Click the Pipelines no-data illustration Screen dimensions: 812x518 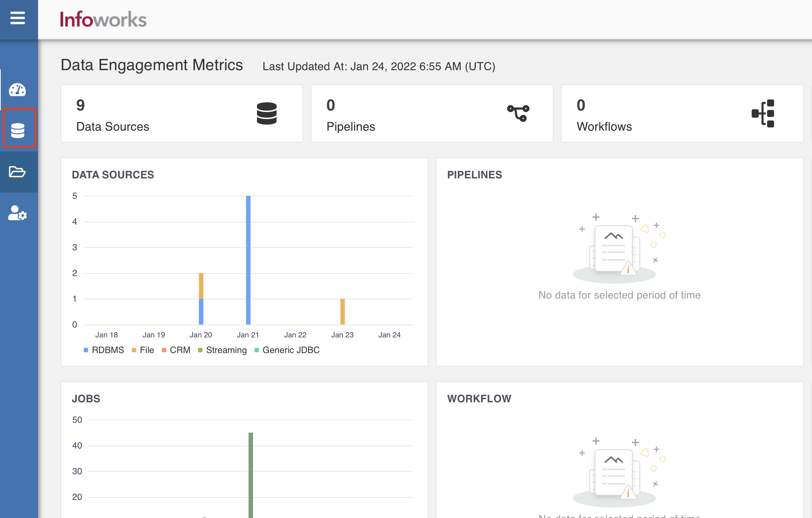click(620, 248)
